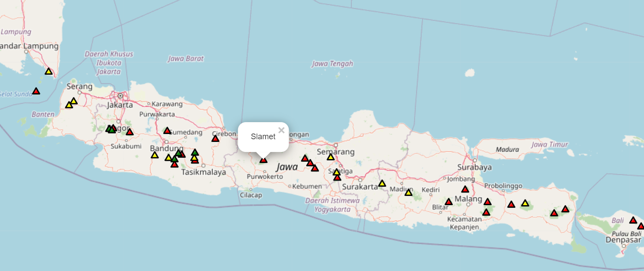Click the yellow triangle east of Surakarta
Screen dimensions: 644x271
point(382,183)
